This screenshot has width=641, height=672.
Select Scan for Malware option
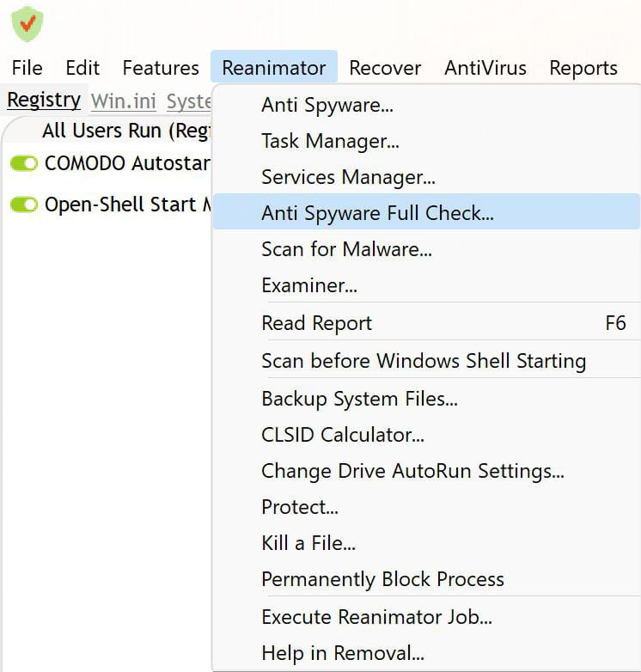pyautogui.click(x=346, y=249)
